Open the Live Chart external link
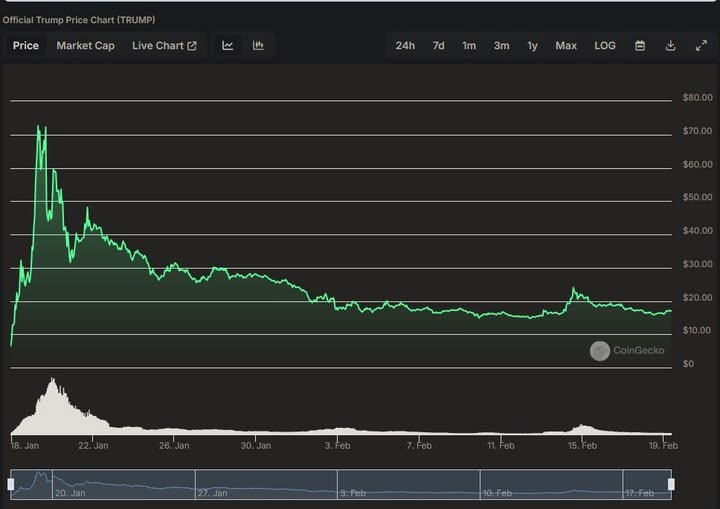Image resolution: width=720 pixels, height=509 pixels. [x=164, y=45]
